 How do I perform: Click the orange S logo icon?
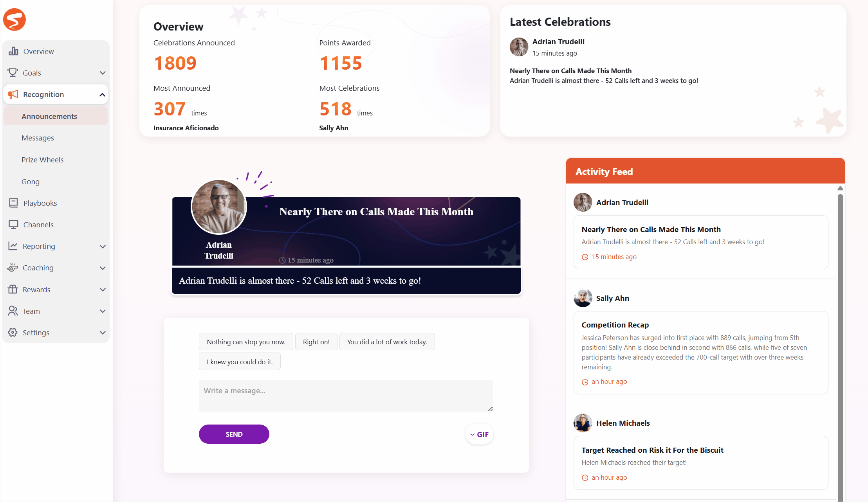(14, 19)
